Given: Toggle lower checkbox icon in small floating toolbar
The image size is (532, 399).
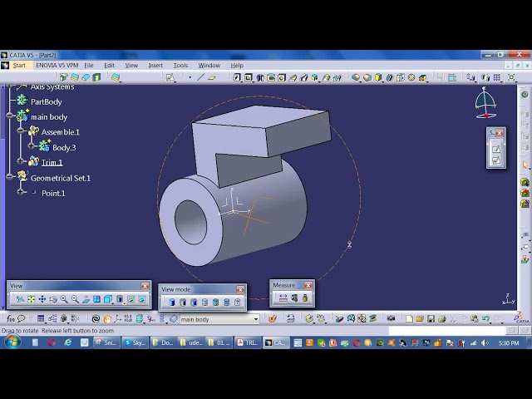Looking at the screenshot, I should [495, 160].
